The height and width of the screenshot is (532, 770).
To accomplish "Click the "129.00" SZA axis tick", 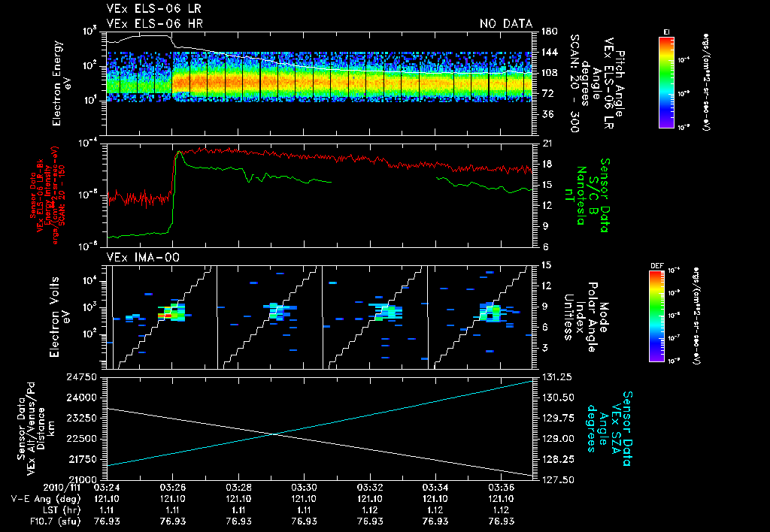I will [557, 439].
